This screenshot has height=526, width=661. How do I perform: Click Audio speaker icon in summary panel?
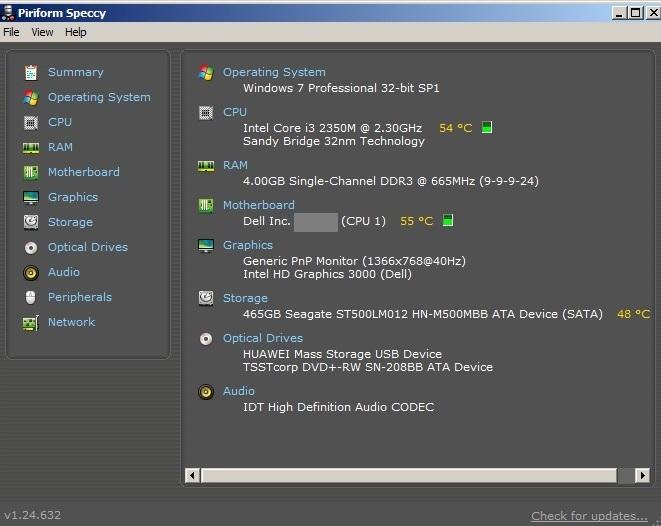click(x=206, y=392)
